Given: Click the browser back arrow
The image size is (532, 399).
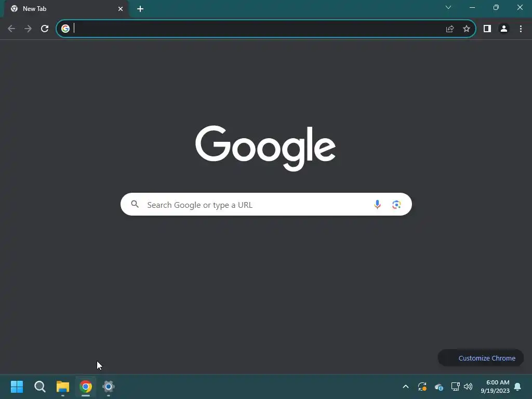Looking at the screenshot, I should (11, 29).
